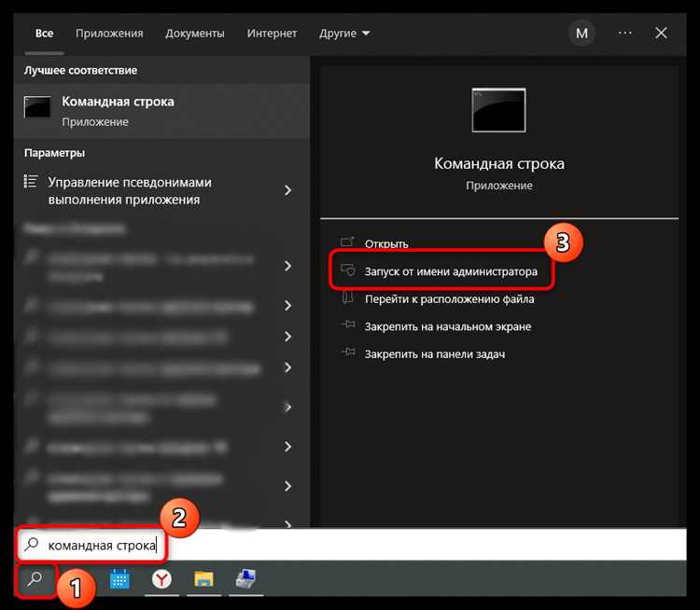700x610 pixels.
Task: Choose Запуск от имени администратора
Action: point(451,271)
